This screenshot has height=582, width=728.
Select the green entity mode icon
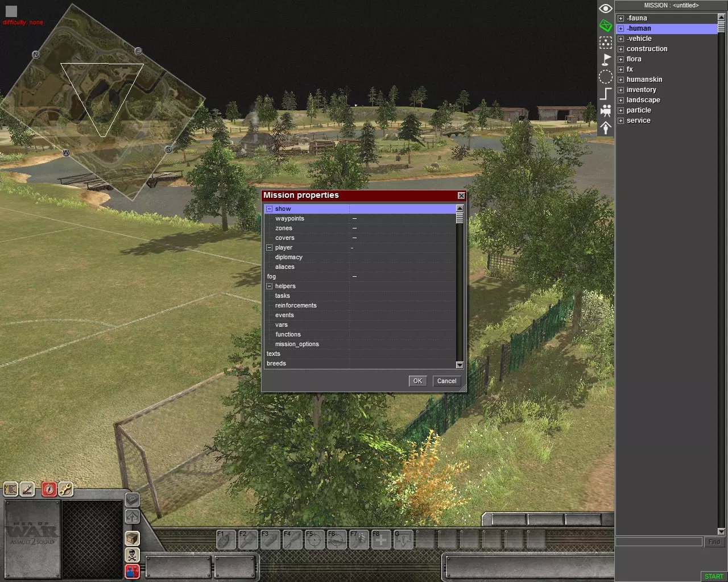click(x=606, y=26)
